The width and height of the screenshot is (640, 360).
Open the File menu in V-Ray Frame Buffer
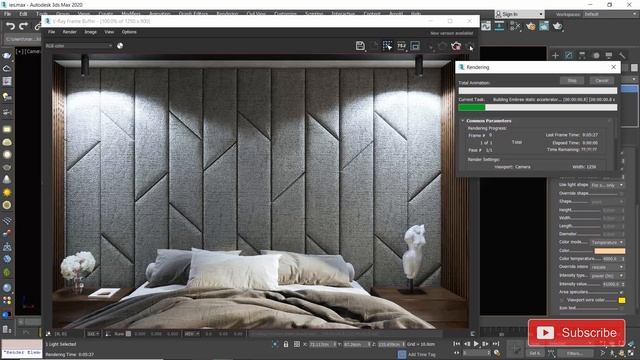51,32
